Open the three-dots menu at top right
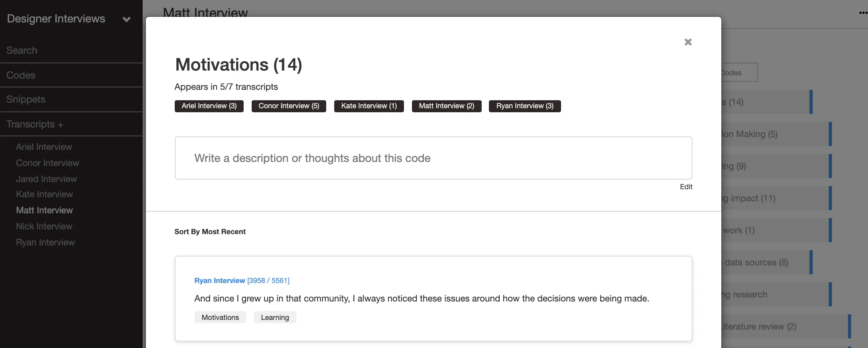Screen dimensions: 868x348 pyautogui.click(x=863, y=13)
